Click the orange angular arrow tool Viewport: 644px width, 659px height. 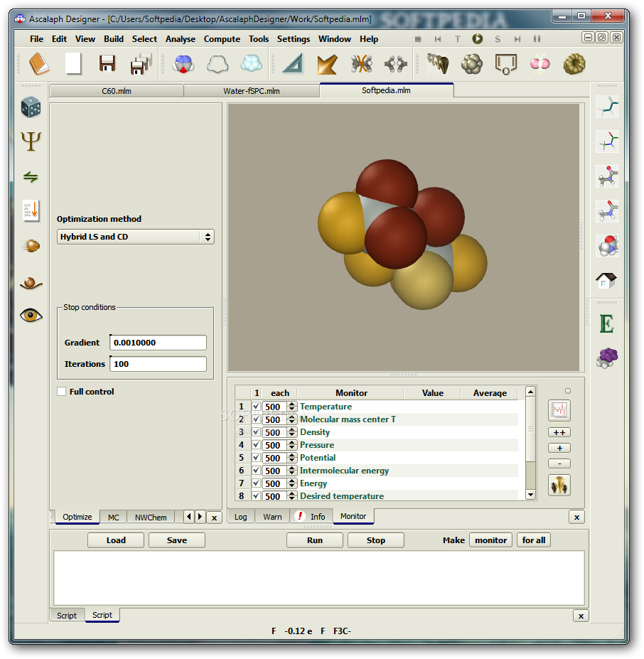pyautogui.click(x=327, y=64)
